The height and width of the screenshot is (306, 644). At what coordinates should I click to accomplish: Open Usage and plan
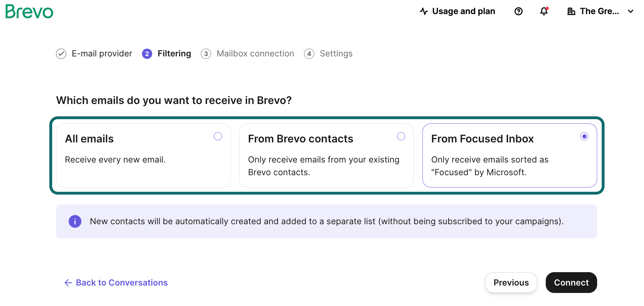coord(463,11)
